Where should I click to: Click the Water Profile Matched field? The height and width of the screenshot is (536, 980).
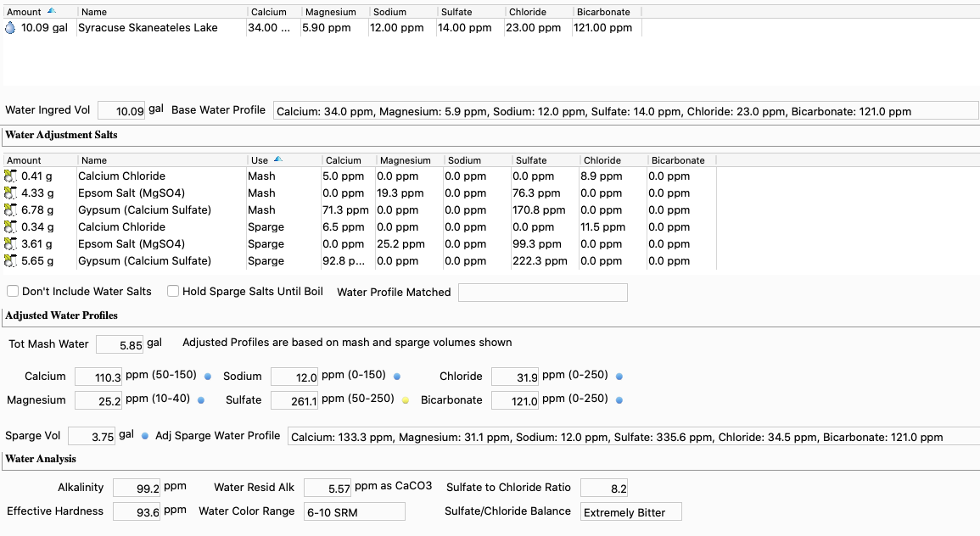542,293
